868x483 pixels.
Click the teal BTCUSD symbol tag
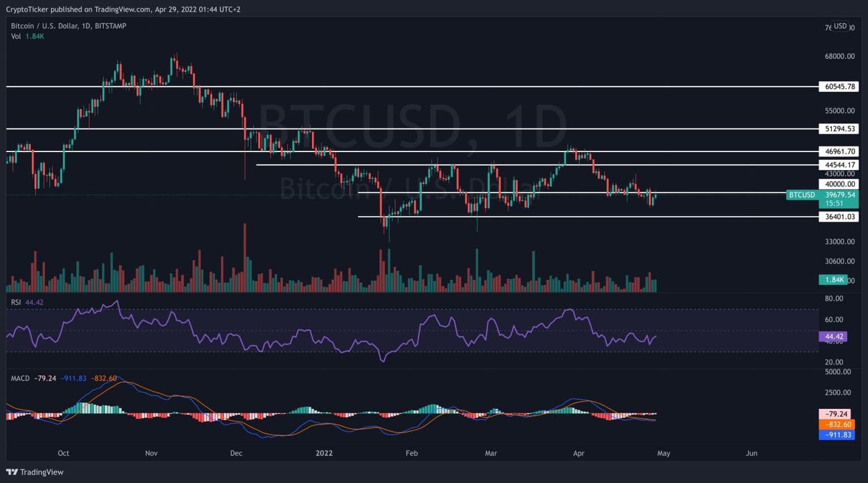tap(802, 195)
